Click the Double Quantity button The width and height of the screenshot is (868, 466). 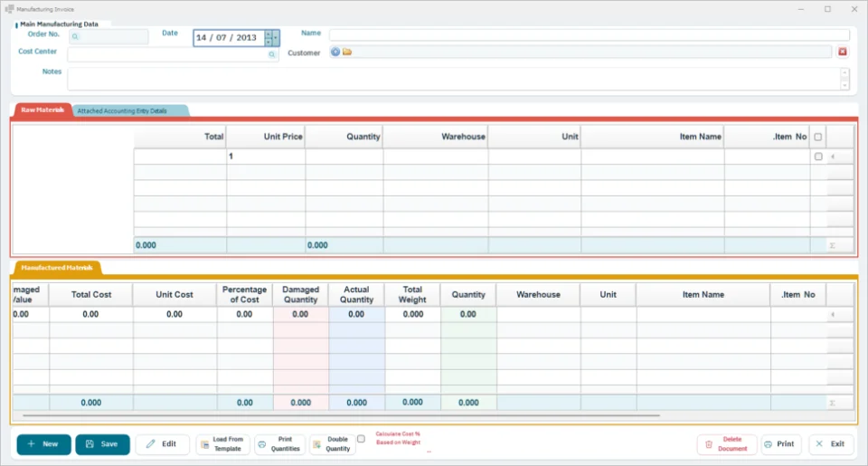(x=332, y=444)
